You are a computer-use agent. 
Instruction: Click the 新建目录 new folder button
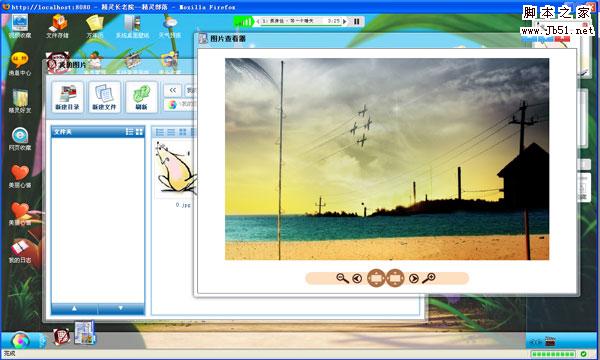(67, 97)
